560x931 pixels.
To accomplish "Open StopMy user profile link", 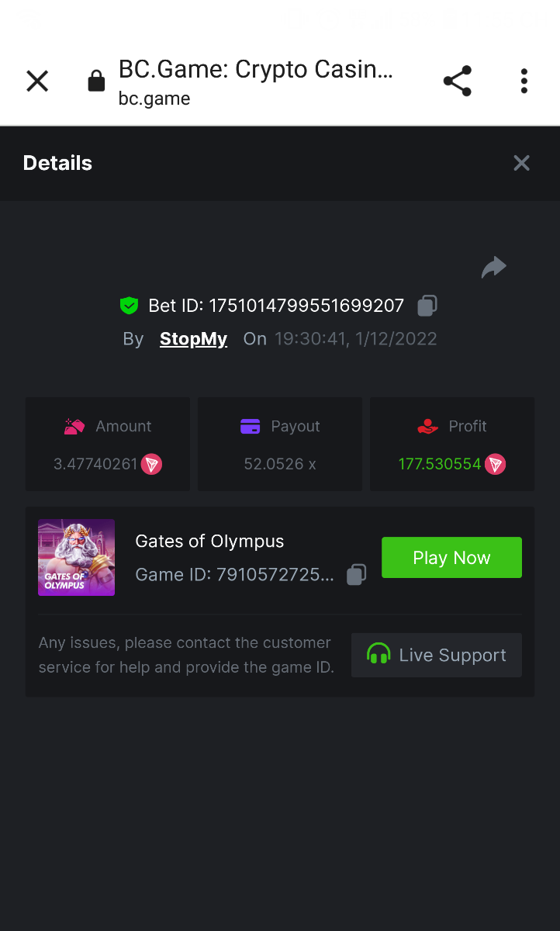I will click(193, 339).
